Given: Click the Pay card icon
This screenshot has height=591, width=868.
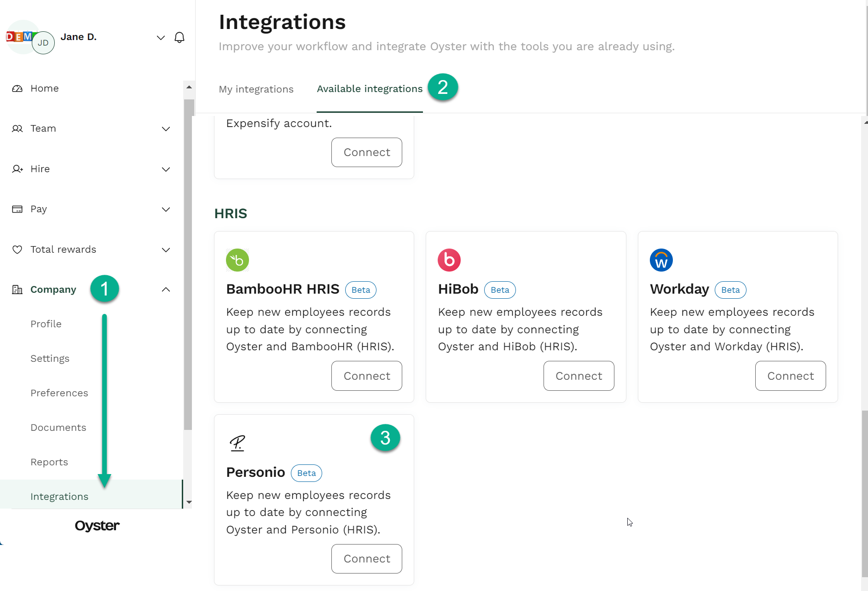Looking at the screenshot, I should click(x=17, y=209).
